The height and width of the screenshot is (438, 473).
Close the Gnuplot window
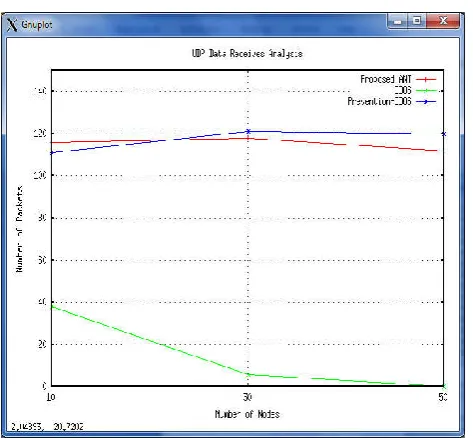point(443,21)
